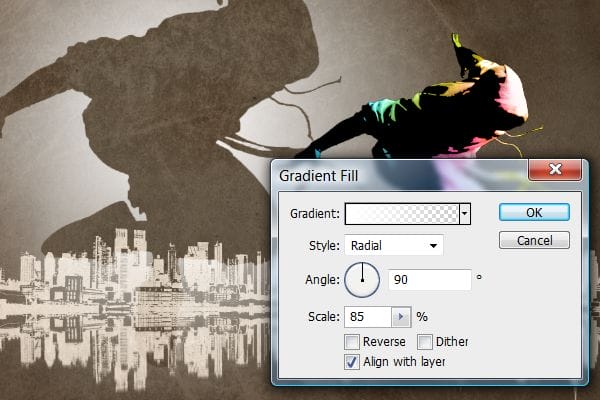The height and width of the screenshot is (400, 600).
Task: Click the Angle dial control
Action: coord(362,280)
